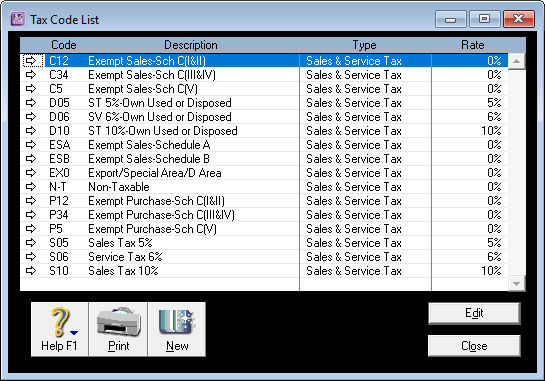Click arrow icon beside code C34
The width and height of the screenshot is (545, 381).
tap(31, 75)
